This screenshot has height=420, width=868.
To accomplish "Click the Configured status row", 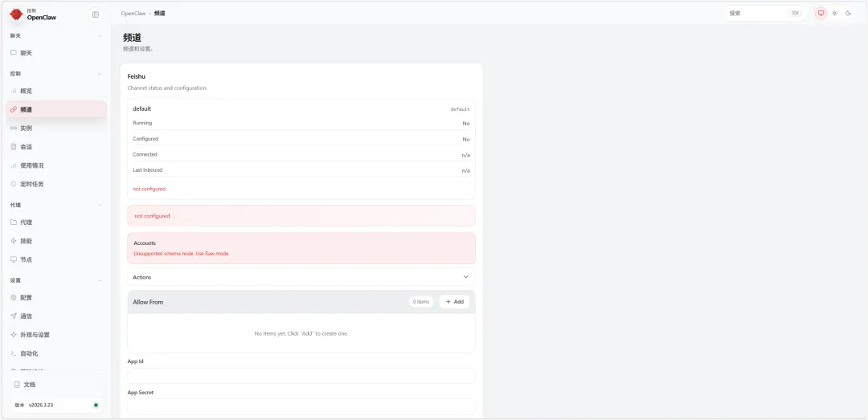I will tap(301, 139).
